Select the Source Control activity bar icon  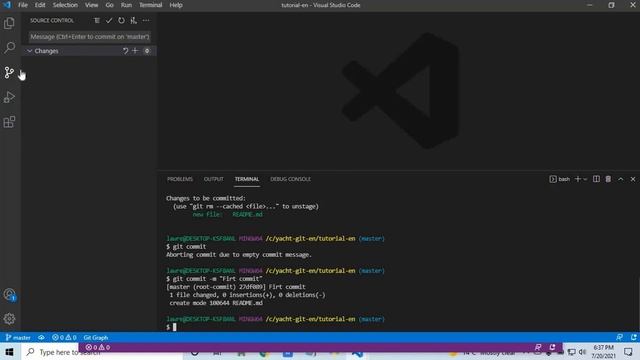9,73
